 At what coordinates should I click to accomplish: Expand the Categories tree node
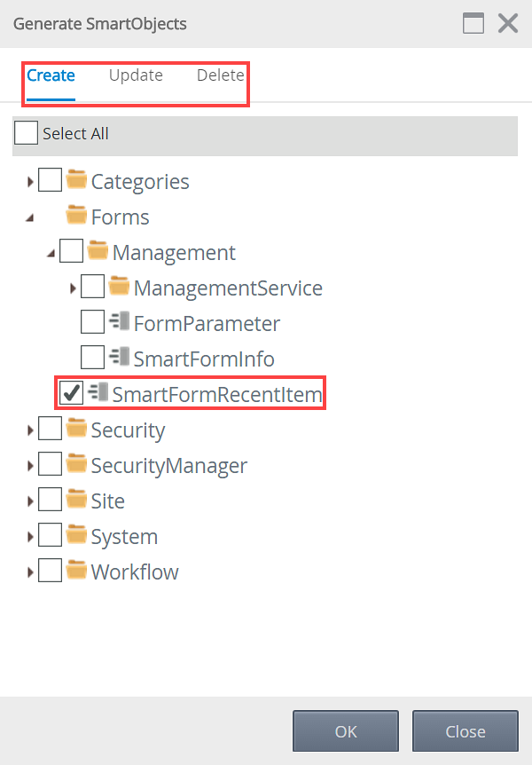(31, 182)
